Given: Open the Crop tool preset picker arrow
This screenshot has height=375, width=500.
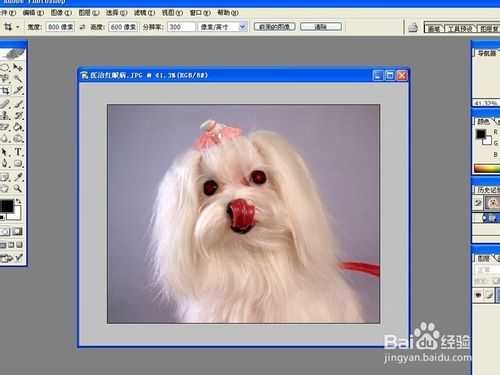Looking at the screenshot, I should click(17, 27).
